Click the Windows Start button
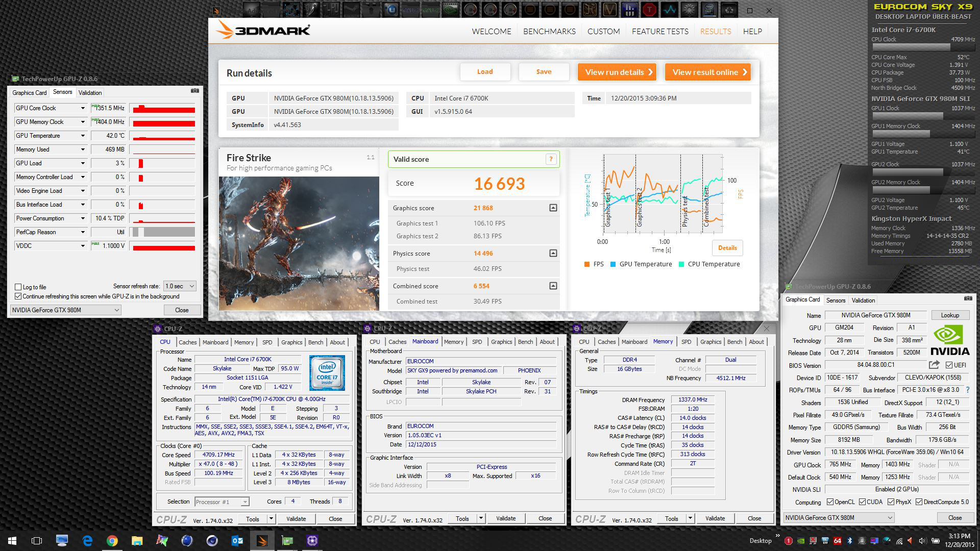The image size is (980, 551). click(x=12, y=541)
